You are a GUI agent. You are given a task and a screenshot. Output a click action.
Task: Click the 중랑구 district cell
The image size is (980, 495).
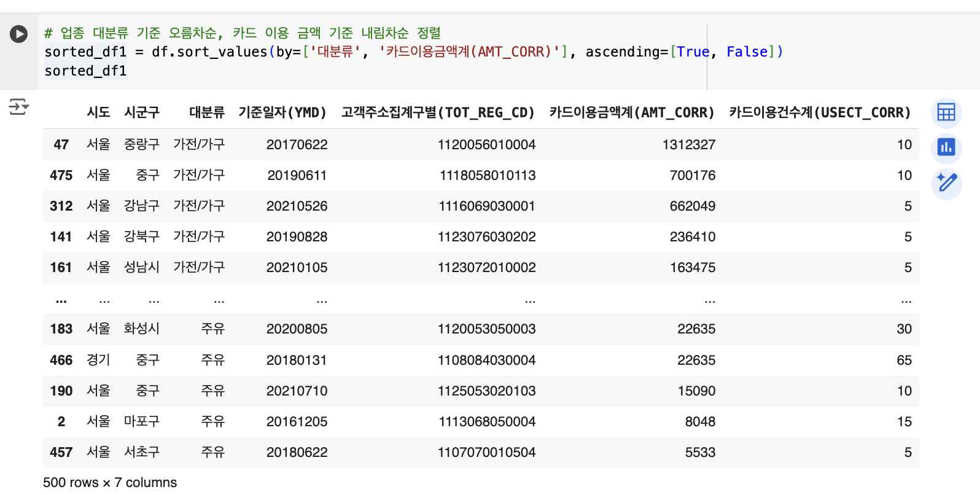point(142,145)
